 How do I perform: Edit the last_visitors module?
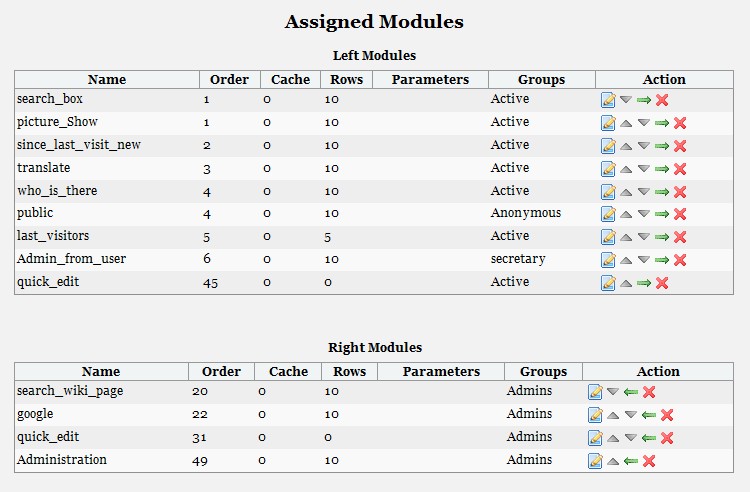point(608,237)
